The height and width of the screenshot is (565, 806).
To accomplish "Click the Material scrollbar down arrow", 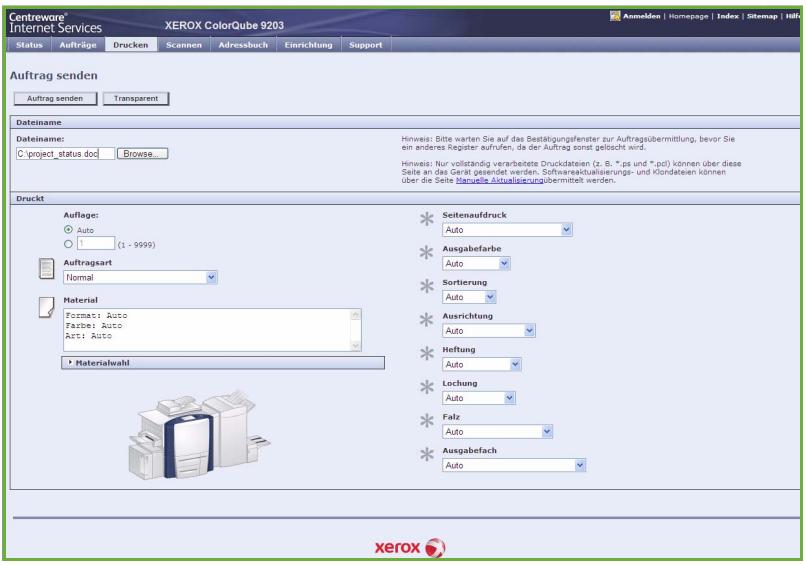I will pos(356,346).
